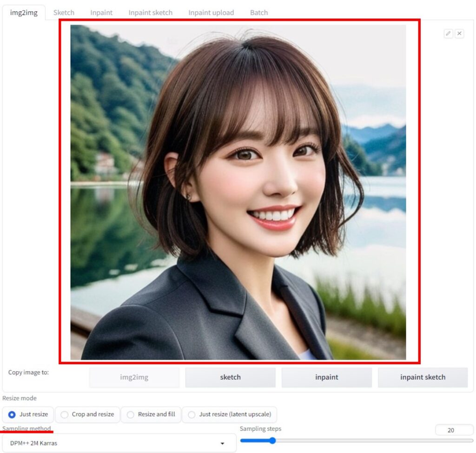Select Resize and fill mode

tap(151, 414)
